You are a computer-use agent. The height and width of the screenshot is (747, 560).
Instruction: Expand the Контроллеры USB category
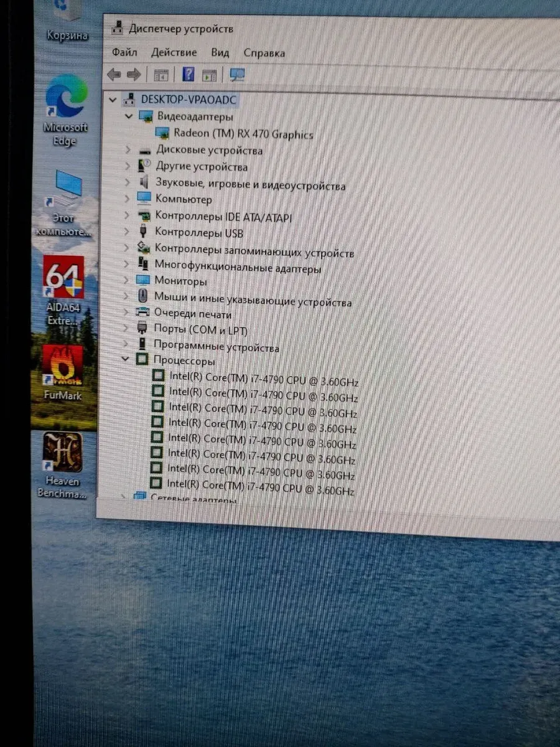[x=127, y=233]
